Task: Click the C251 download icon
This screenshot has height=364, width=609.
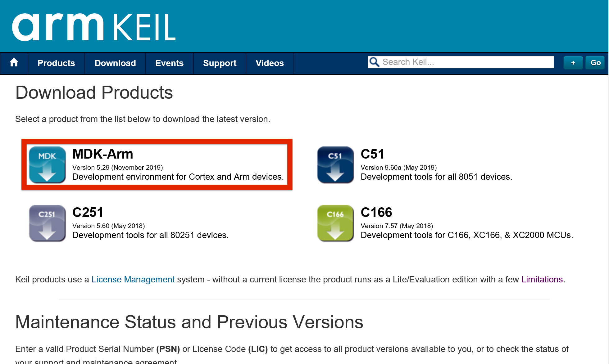Action: point(47,223)
